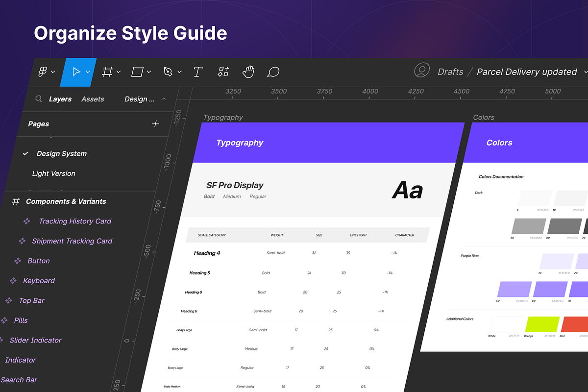Click the Parcel Delivery updated file name
588x392 pixels.
pos(527,72)
